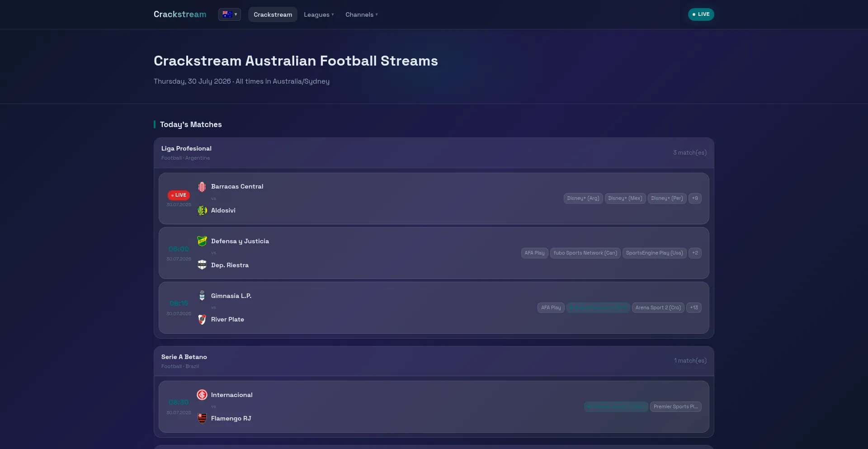Open the Liga Profesional league header

pos(434,153)
